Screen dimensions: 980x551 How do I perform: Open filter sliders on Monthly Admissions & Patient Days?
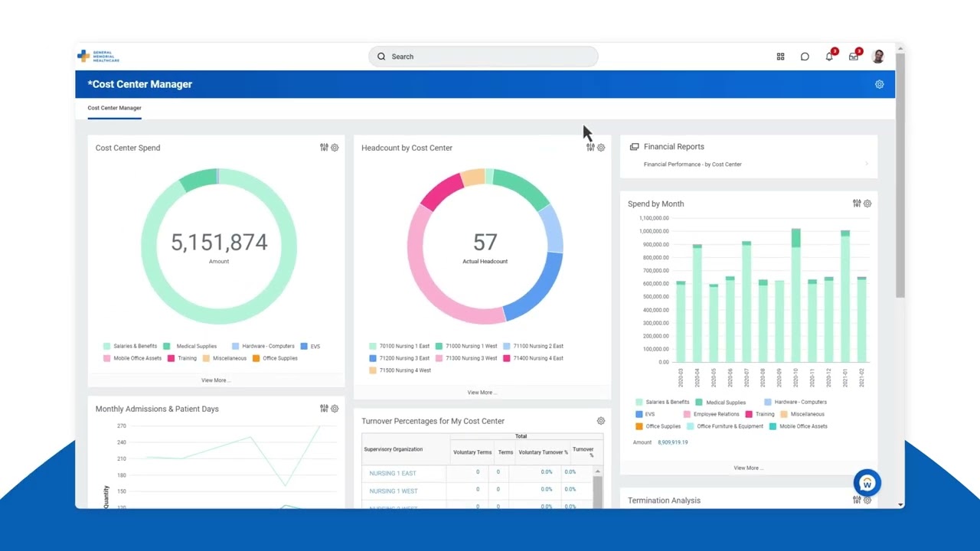324,409
